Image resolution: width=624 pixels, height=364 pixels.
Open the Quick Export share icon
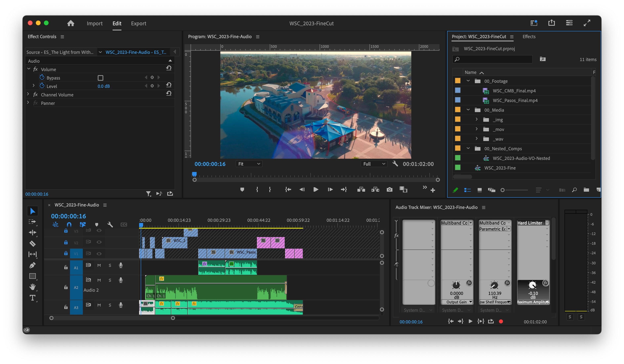pos(551,23)
